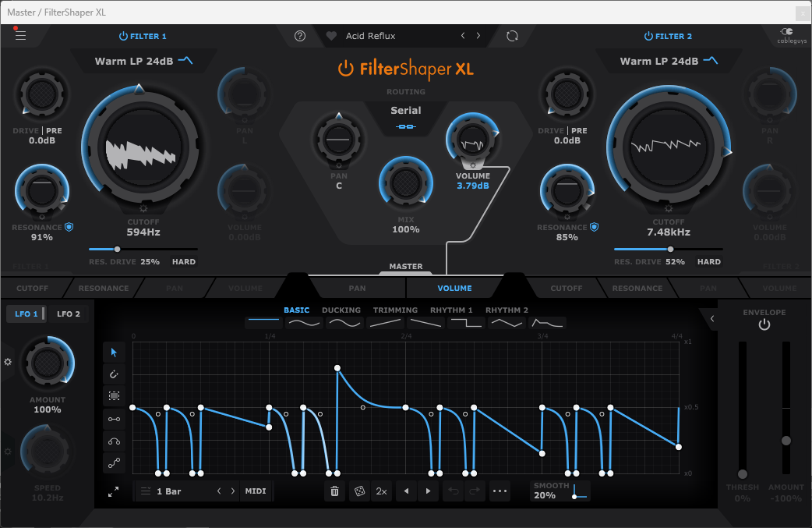Open the hamburger menu icon
This screenshot has height=528, width=812.
click(20, 36)
